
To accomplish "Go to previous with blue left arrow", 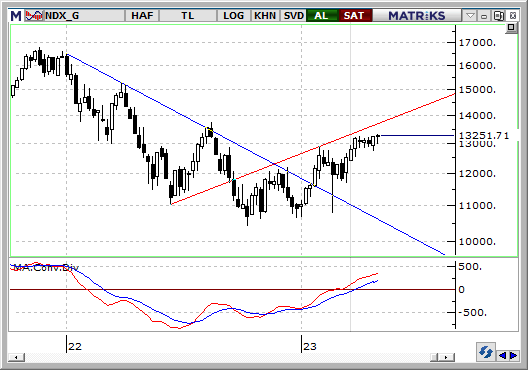I will [502, 355].
